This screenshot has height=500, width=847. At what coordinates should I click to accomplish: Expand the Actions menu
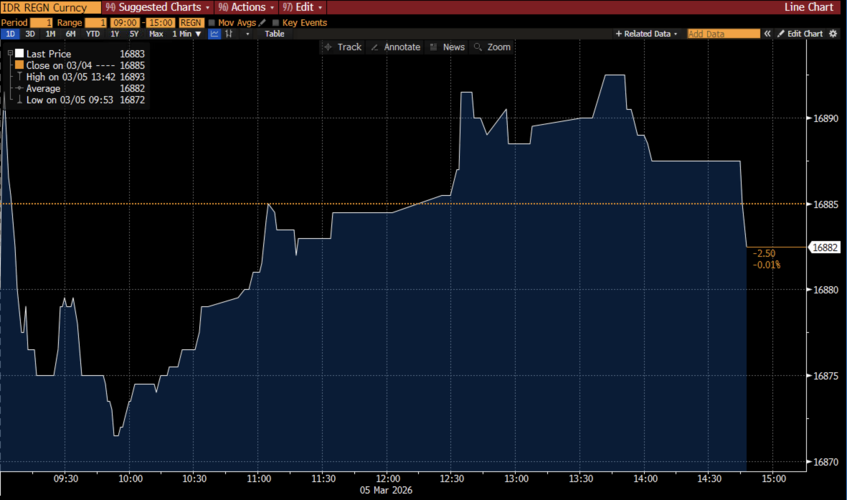240,7
